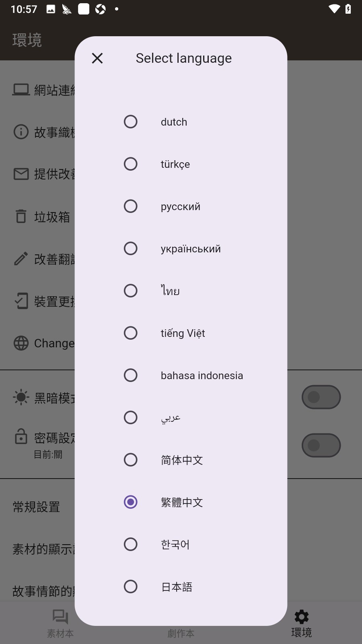Screen dimensions: 362x644
Task: Choose 한국어 from the language list
Action: click(x=130, y=544)
